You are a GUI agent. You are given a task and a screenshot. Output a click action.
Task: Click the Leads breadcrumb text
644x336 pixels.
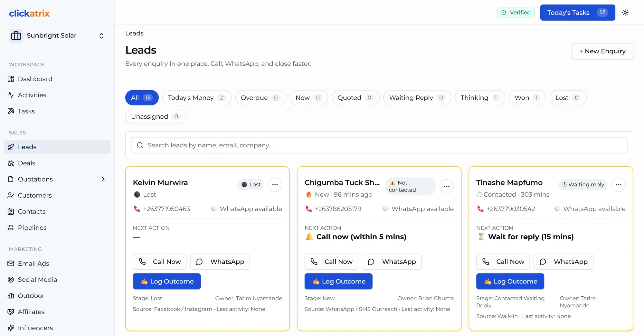(134, 33)
